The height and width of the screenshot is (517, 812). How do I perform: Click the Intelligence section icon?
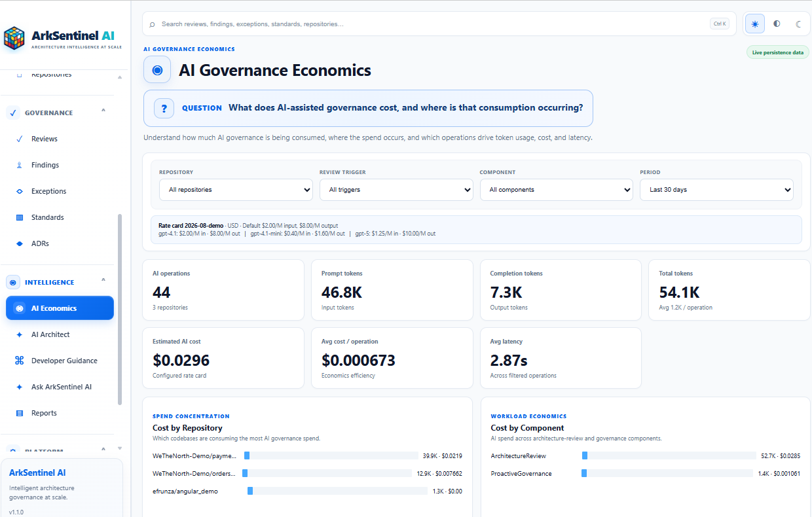pyautogui.click(x=13, y=282)
